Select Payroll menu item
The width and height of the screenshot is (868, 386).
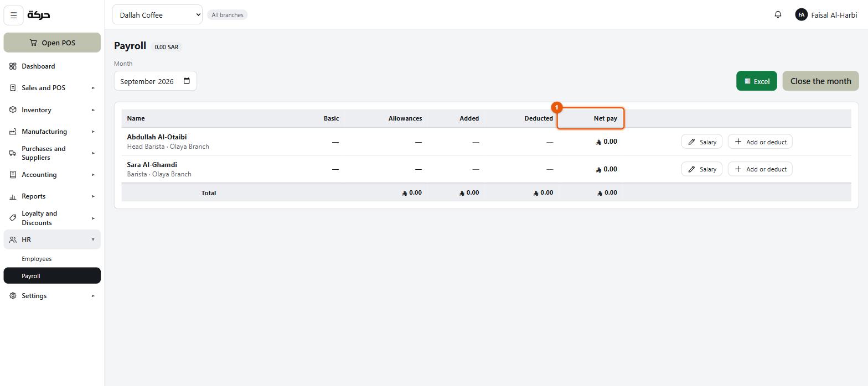52,276
